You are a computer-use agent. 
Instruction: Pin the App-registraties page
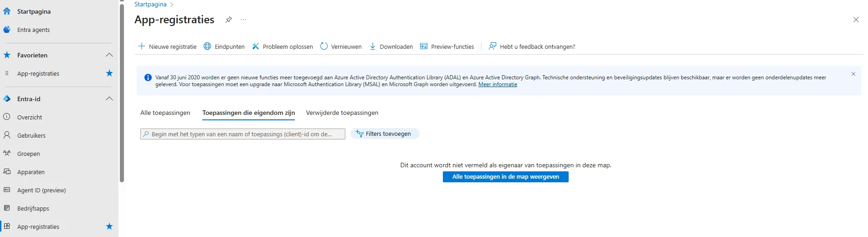click(229, 20)
